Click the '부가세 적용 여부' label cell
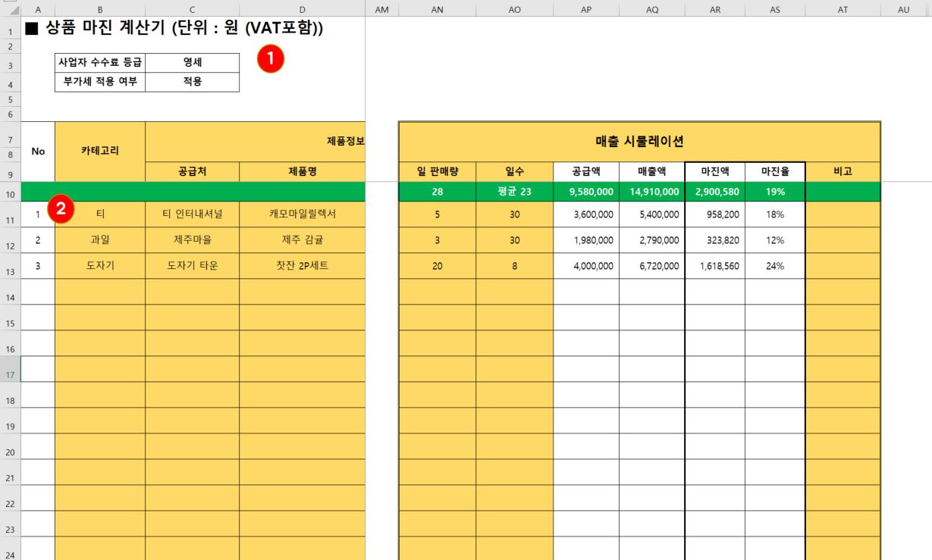932x560 pixels. coord(100,82)
